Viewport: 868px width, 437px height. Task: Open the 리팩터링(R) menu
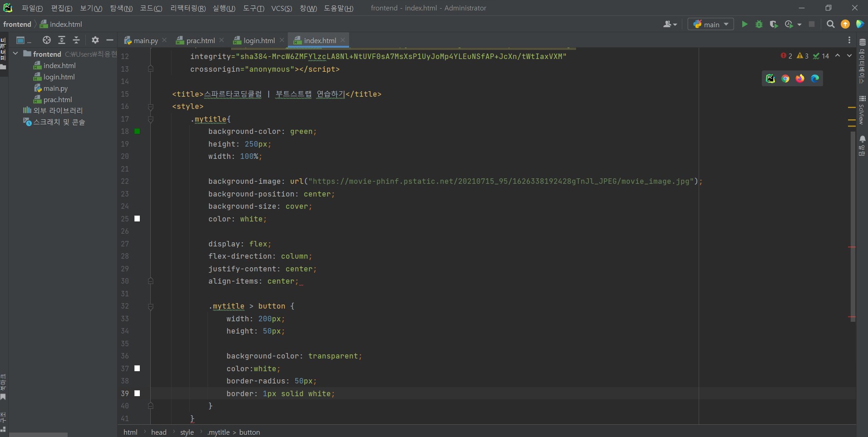pos(188,8)
